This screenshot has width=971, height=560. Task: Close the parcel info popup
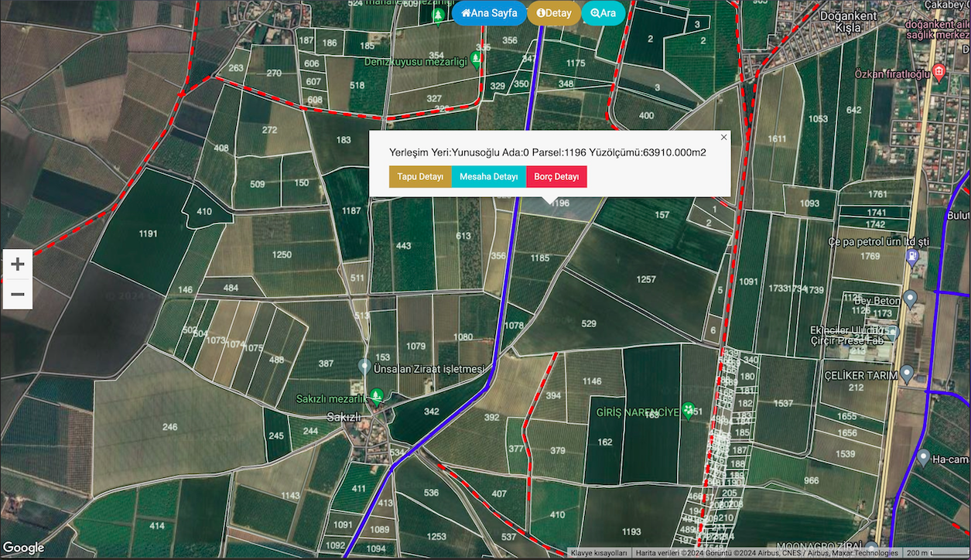pyautogui.click(x=724, y=137)
